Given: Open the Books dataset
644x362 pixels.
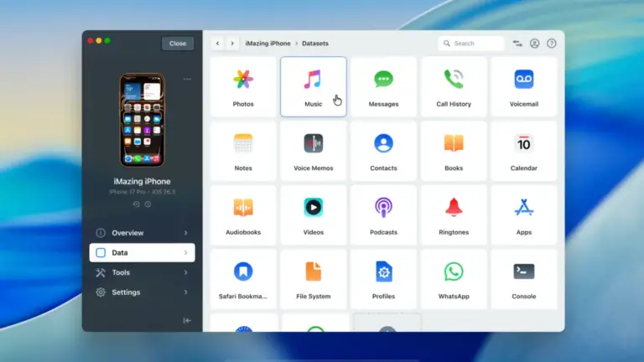Looking at the screenshot, I should point(454,151).
